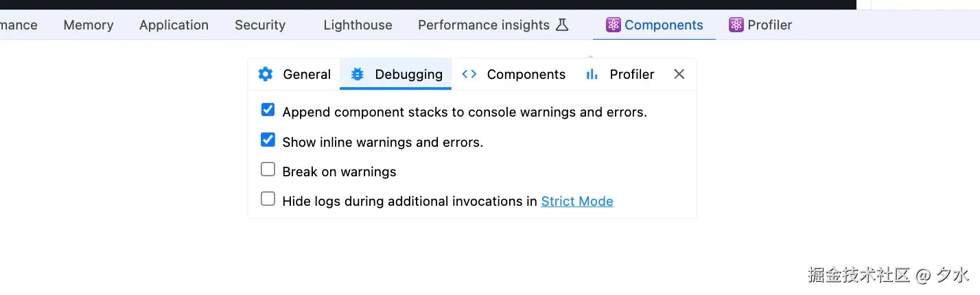Click the Performance insights flask icon
980x295 pixels.
[x=562, y=25]
